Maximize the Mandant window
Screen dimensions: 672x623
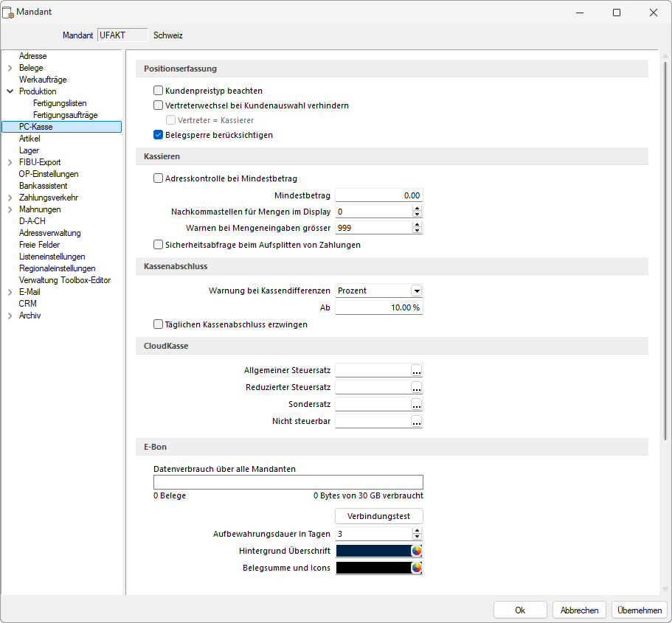616,13
